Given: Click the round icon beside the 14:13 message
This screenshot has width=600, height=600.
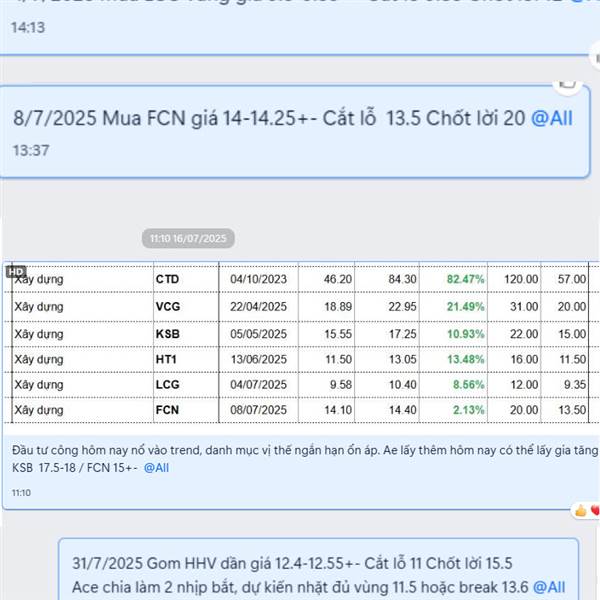Looking at the screenshot, I should [x=596, y=57].
